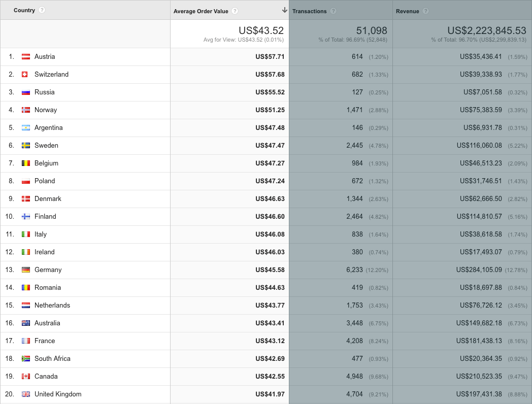Click the Germany flag icon

point(26,270)
